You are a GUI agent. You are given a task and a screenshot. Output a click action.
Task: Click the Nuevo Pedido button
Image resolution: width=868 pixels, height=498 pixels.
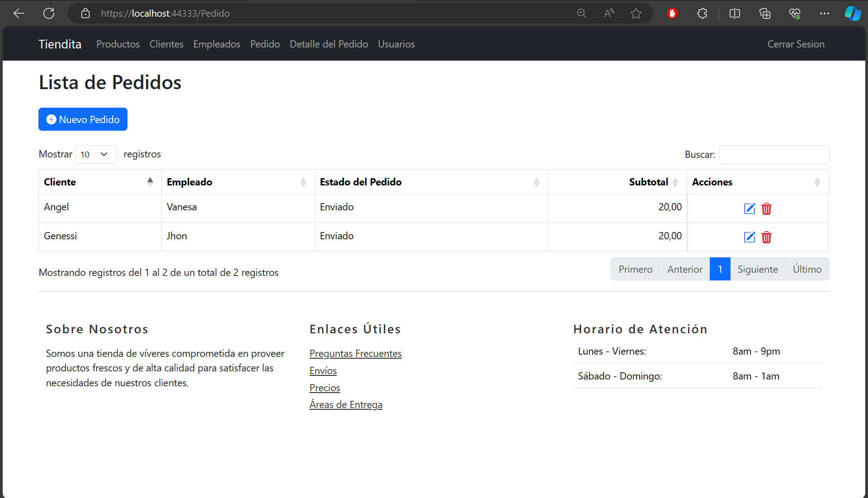(x=83, y=119)
